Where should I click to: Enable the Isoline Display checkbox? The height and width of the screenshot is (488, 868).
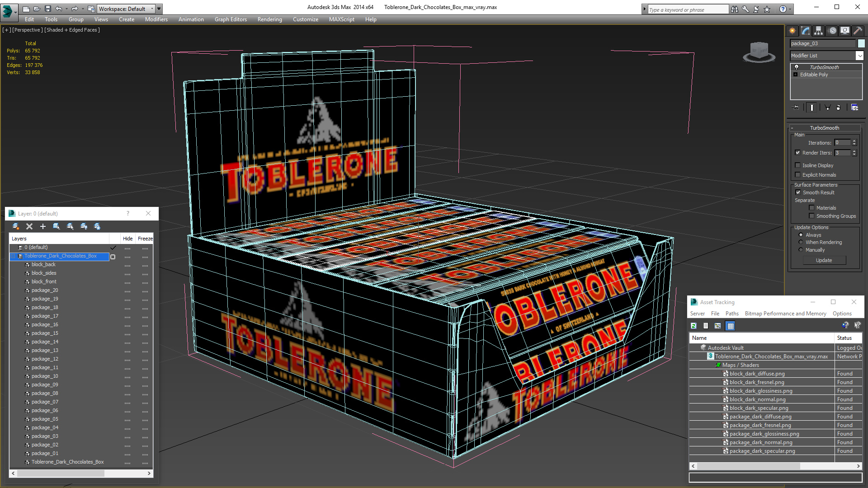798,165
